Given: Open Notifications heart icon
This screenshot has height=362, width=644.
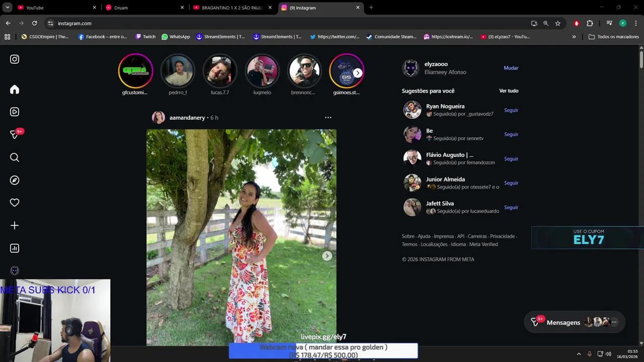Looking at the screenshot, I should click(15, 203).
